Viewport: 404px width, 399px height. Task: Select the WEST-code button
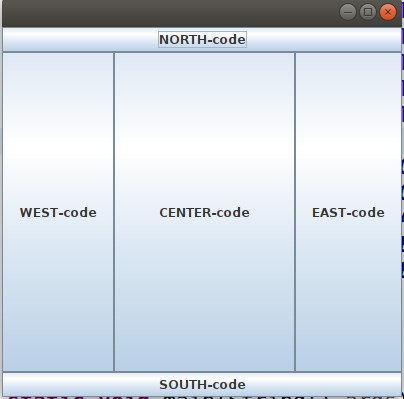pos(58,212)
